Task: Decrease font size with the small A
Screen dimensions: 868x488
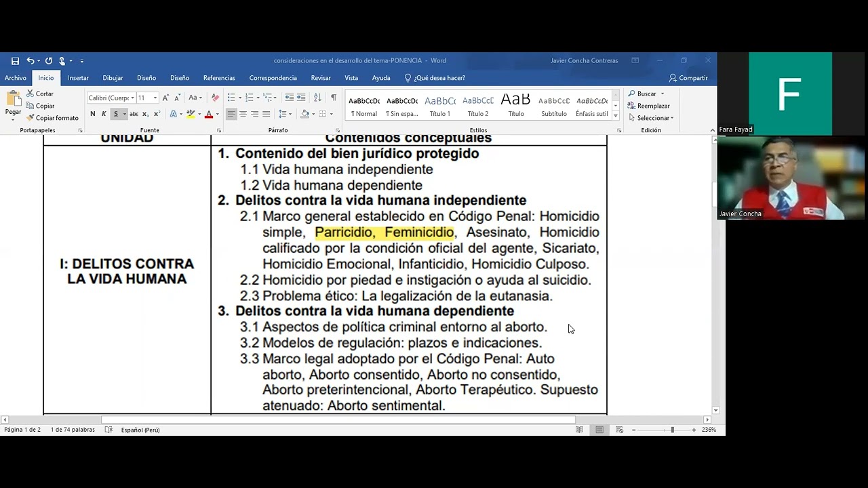Action: (177, 98)
